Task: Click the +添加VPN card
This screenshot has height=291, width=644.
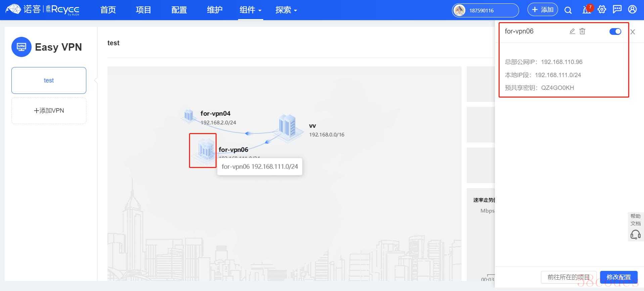Action: 49,111
